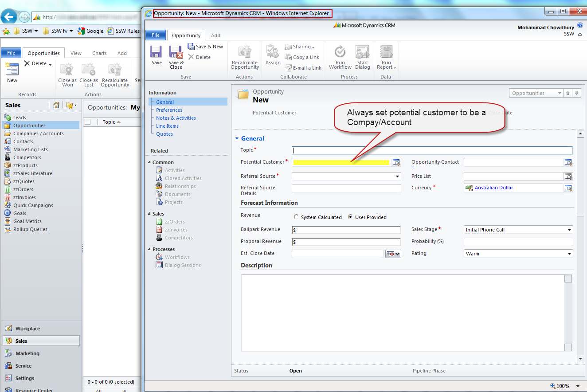This screenshot has width=587, height=392.
Task: Open Companies / Accounts in the Sales navigation
Action: pos(38,133)
